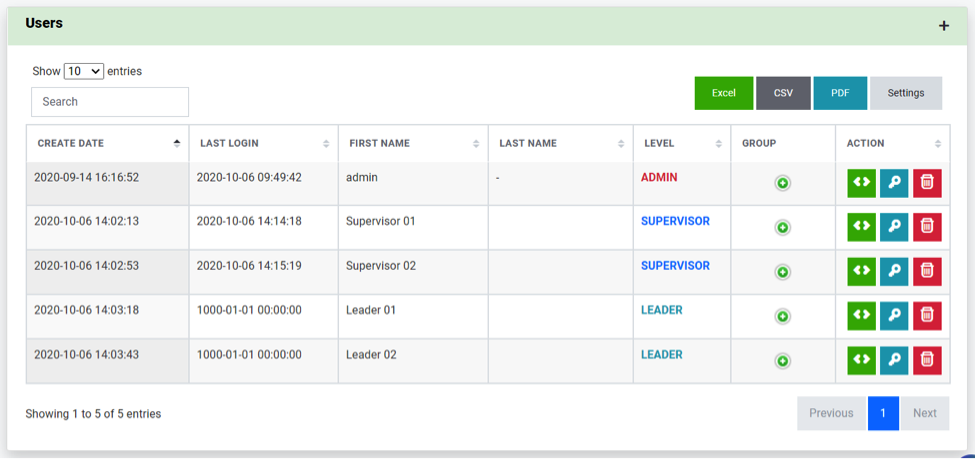Viewport: 975px width, 459px height.
Task: Select page 1 in pagination
Action: click(x=884, y=413)
